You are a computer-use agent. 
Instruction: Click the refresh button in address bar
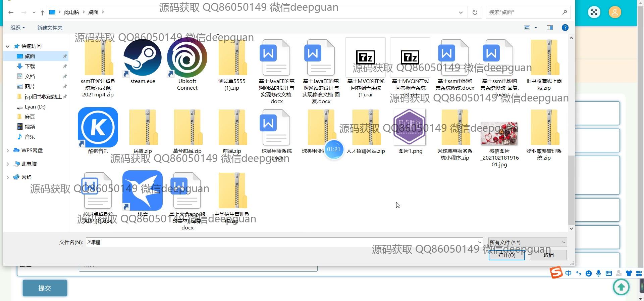pos(475,12)
